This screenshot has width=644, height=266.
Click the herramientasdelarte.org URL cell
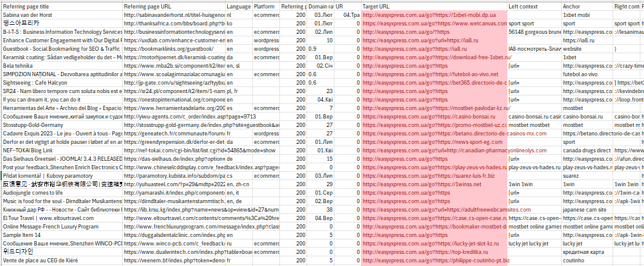pos(174,108)
